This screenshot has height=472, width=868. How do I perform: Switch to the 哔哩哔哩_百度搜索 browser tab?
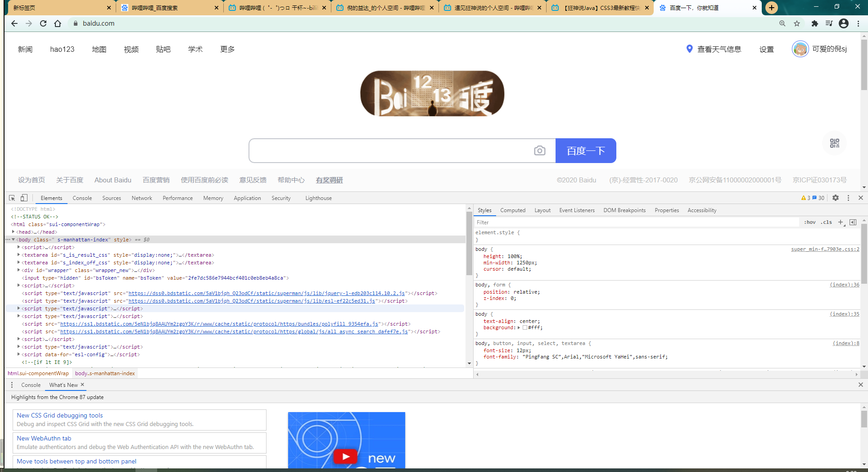[x=170, y=8]
